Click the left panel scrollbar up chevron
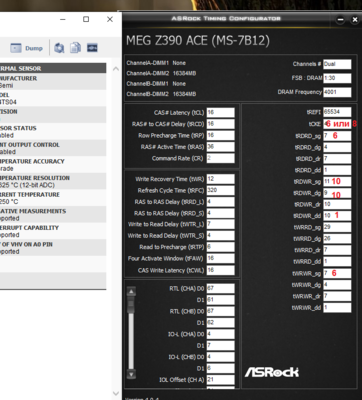Viewport: 362px width, 400px height. click(x=116, y=69)
